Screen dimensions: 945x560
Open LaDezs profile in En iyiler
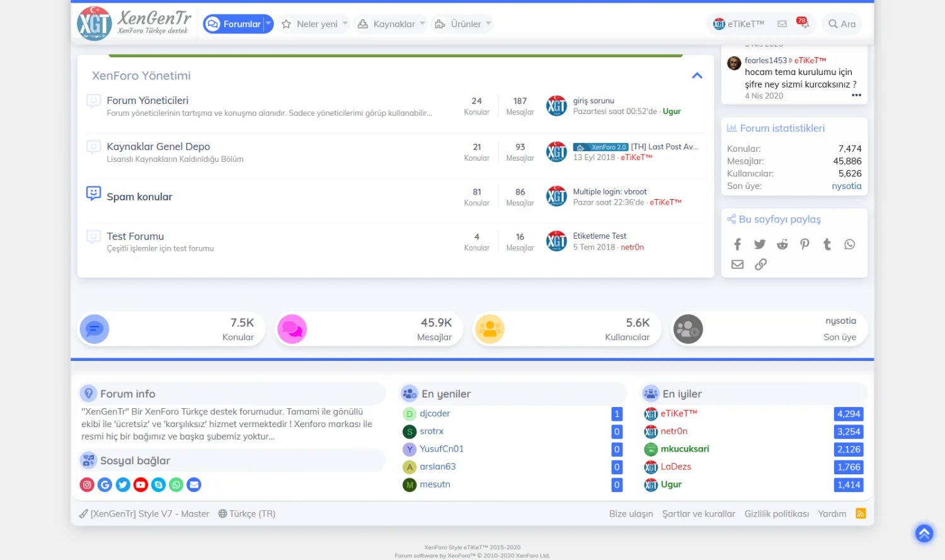click(x=676, y=467)
